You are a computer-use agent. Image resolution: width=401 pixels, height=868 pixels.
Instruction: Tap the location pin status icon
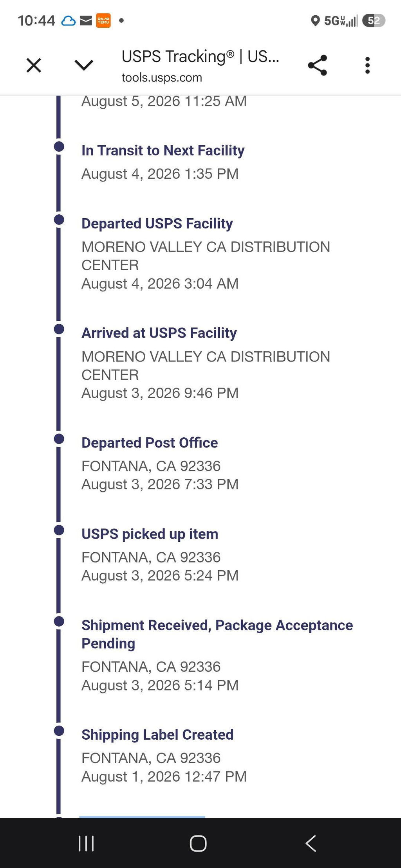(315, 20)
